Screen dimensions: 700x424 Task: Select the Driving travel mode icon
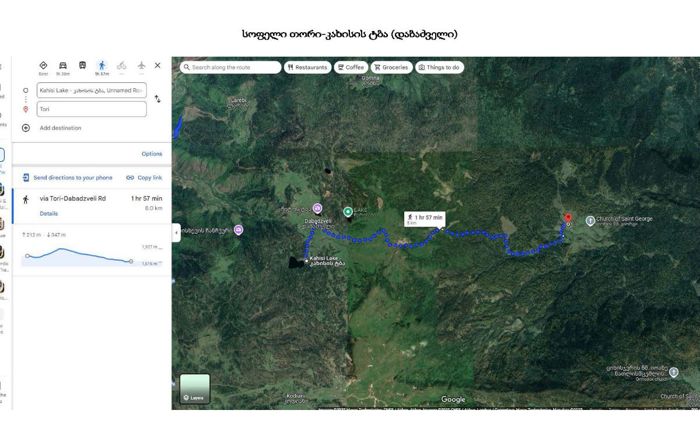(x=63, y=66)
